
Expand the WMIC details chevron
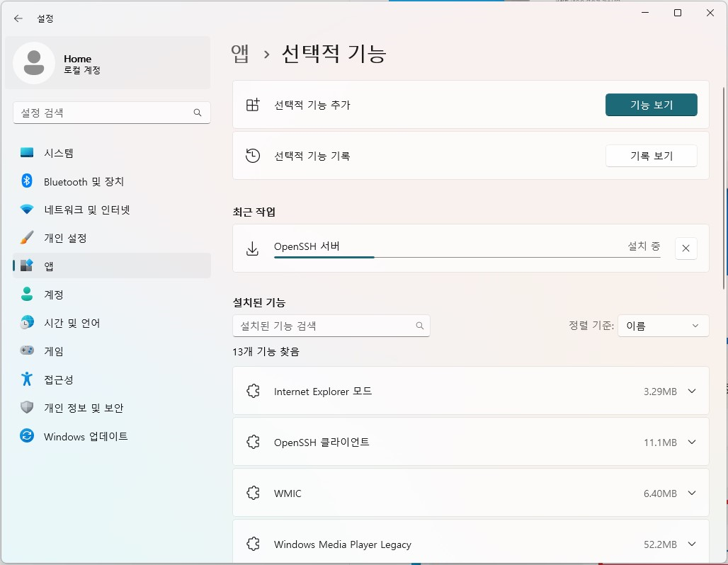pyautogui.click(x=692, y=493)
